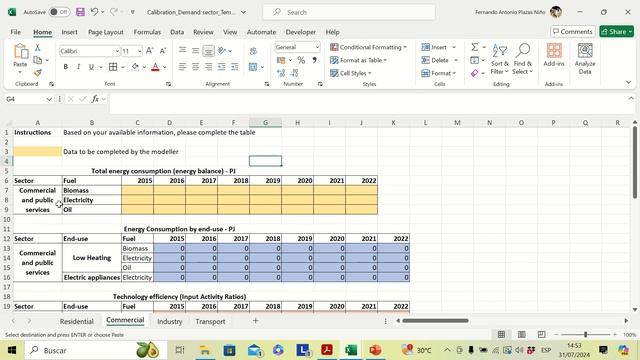Click the Borders icon
640x360 pixels.
pos(113,67)
